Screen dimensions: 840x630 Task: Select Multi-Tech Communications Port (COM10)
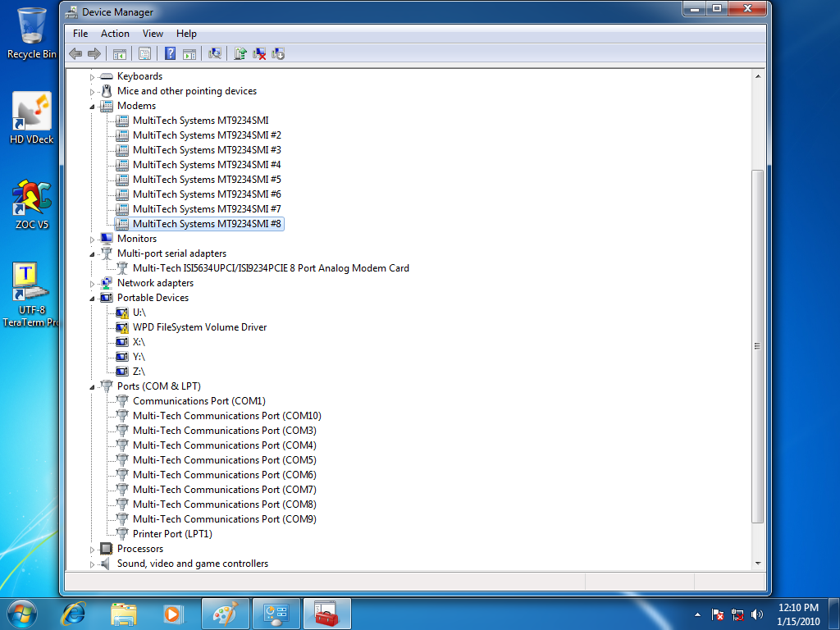[226, 416]
